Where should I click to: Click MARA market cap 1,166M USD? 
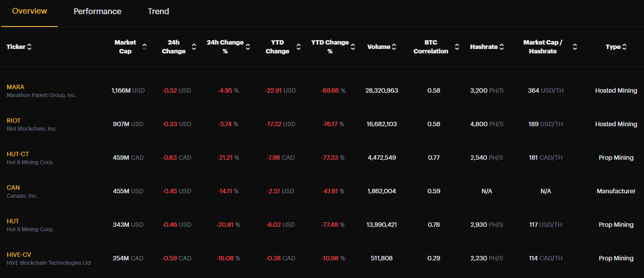(x=128, y=90)
